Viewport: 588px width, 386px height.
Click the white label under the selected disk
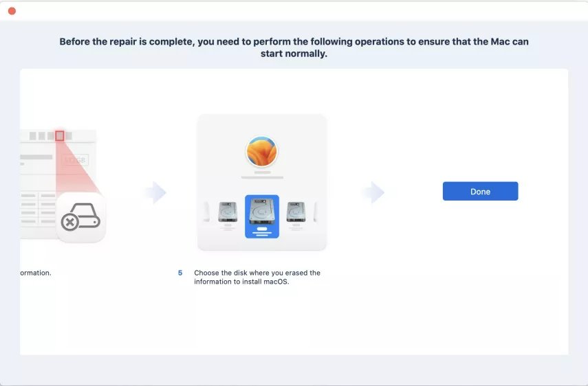(262, 229)
